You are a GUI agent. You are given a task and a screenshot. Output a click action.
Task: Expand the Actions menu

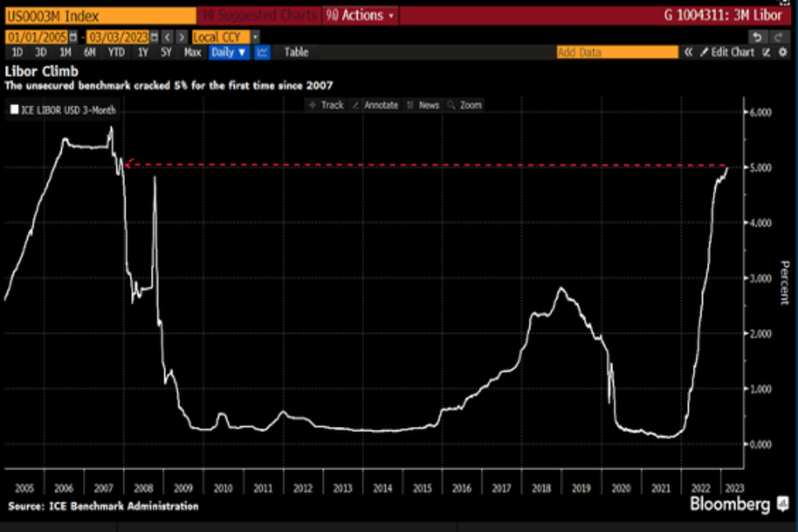coord(361,15)
